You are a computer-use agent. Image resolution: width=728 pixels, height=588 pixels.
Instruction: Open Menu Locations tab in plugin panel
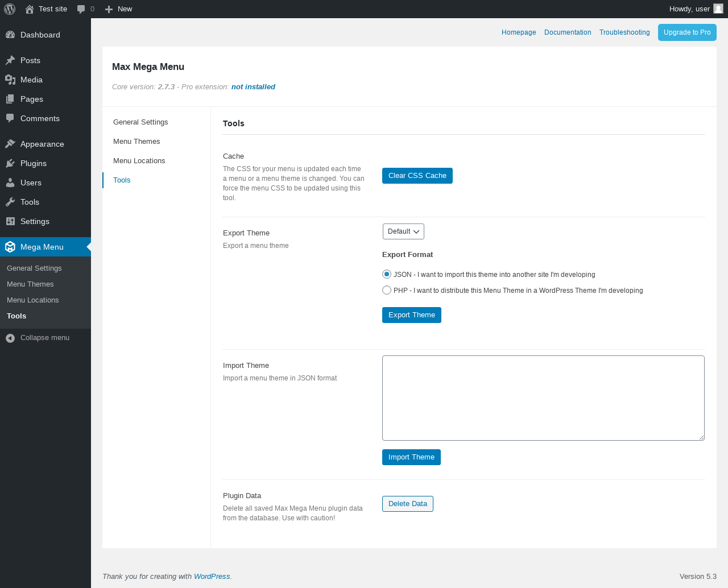point(139,161)
